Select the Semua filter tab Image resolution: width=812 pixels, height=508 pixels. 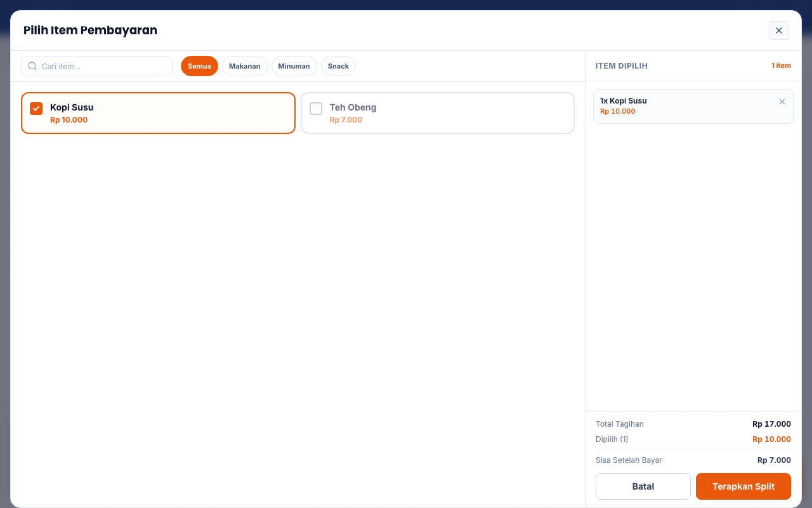(x=199, y=66)
